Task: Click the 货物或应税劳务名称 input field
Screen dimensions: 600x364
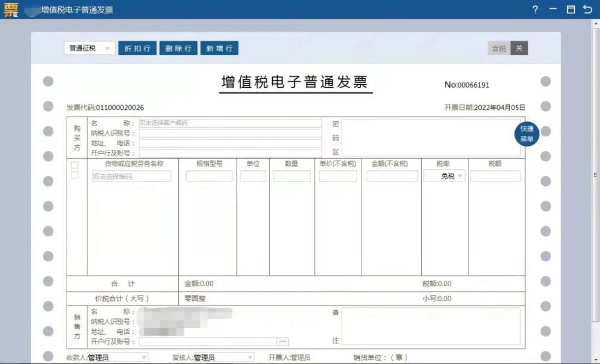Action: tap(132, 176)
